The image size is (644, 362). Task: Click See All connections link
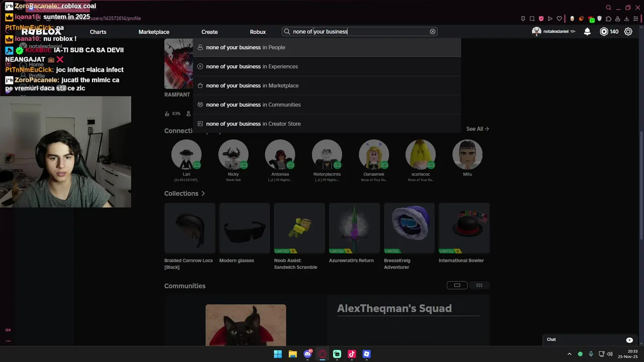tap(477, 129)
